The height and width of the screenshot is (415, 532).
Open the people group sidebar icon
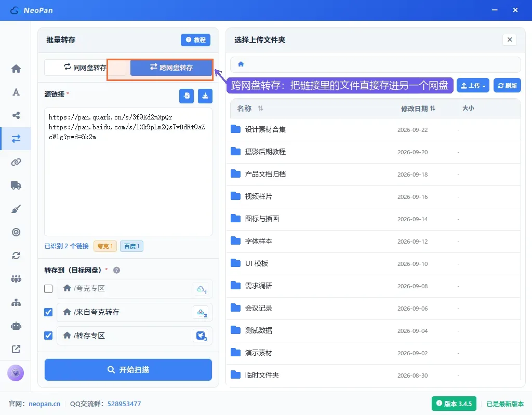(x=16, y=279)
